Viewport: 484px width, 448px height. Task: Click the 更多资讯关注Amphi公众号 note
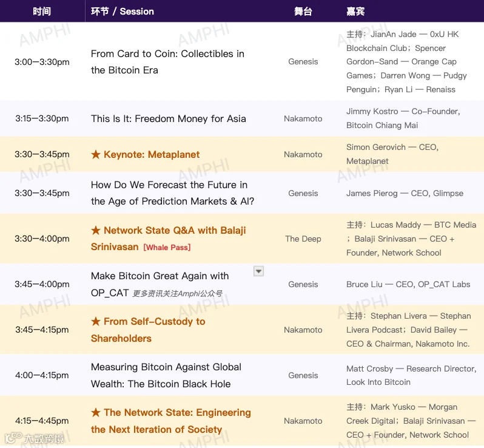178,294
